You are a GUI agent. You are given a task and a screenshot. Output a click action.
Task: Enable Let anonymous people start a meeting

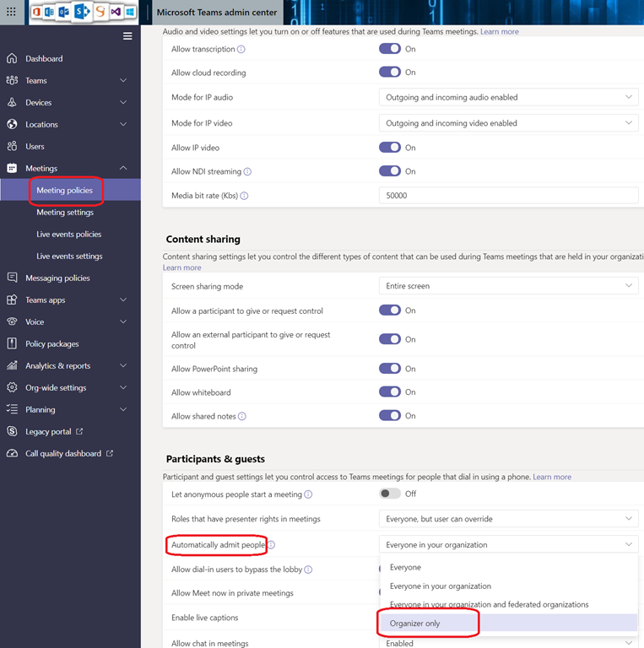pyautogui.click(x=390, y=494)
